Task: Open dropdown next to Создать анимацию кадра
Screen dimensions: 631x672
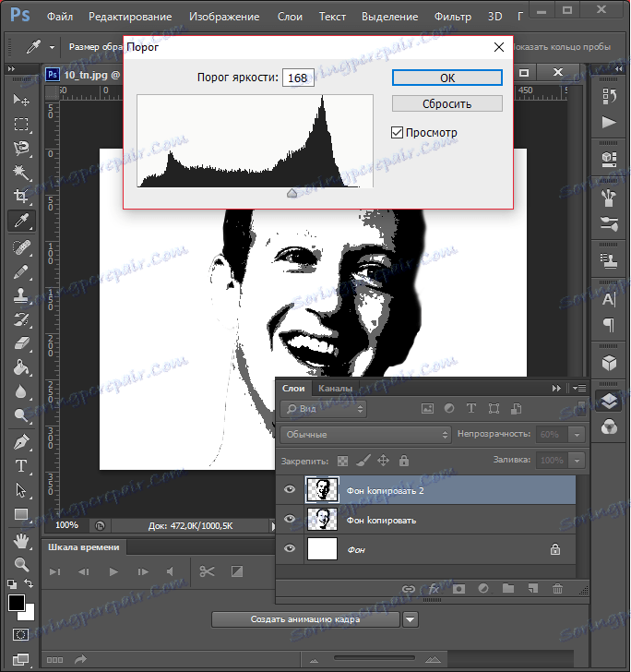Action: tap(411, 619)
